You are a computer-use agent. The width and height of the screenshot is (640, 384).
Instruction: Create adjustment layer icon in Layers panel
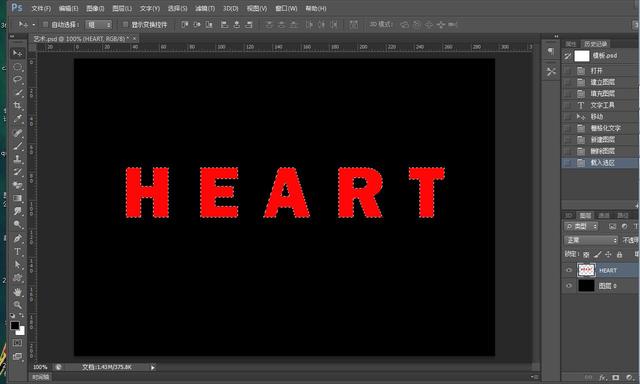629,378
